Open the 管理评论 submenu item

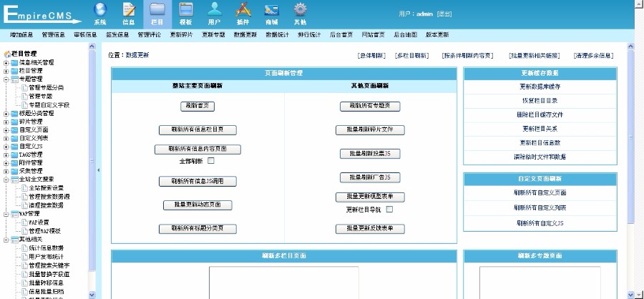(150, 35)
